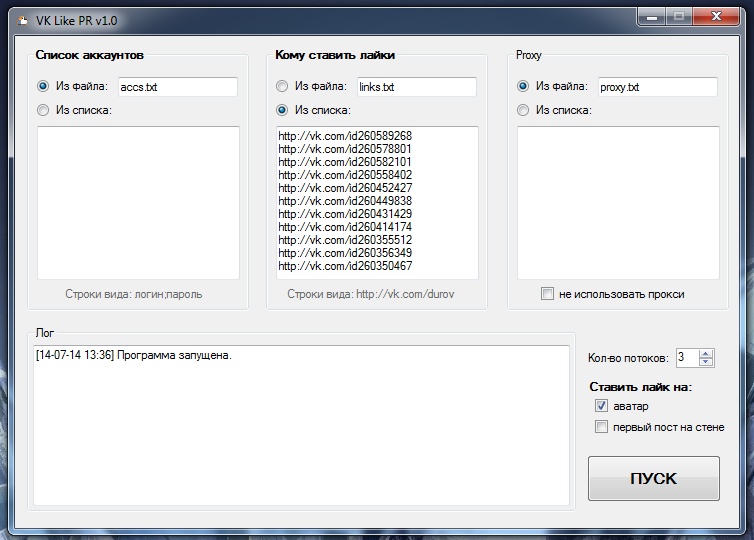This screenshot has width=754, height=540.
Task: Click link http://vk.com/id260582101 in list
Action: tap(345, 162)
